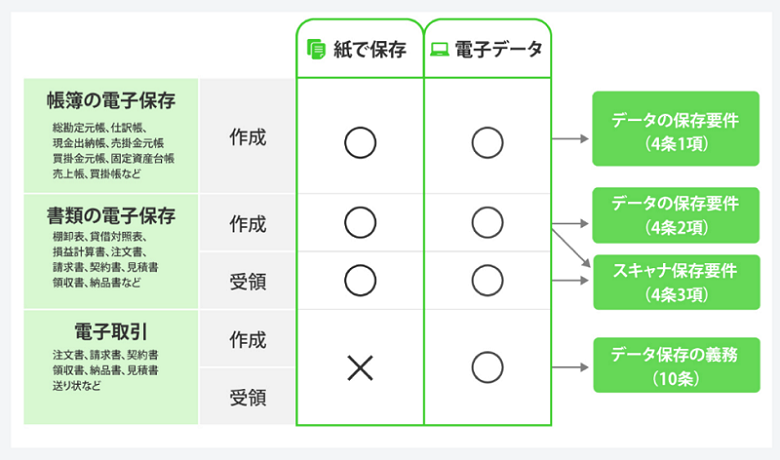Click the X mark in 電子取引 row
The height and width of the screenshot is (460, 780).
click(360, 368)
